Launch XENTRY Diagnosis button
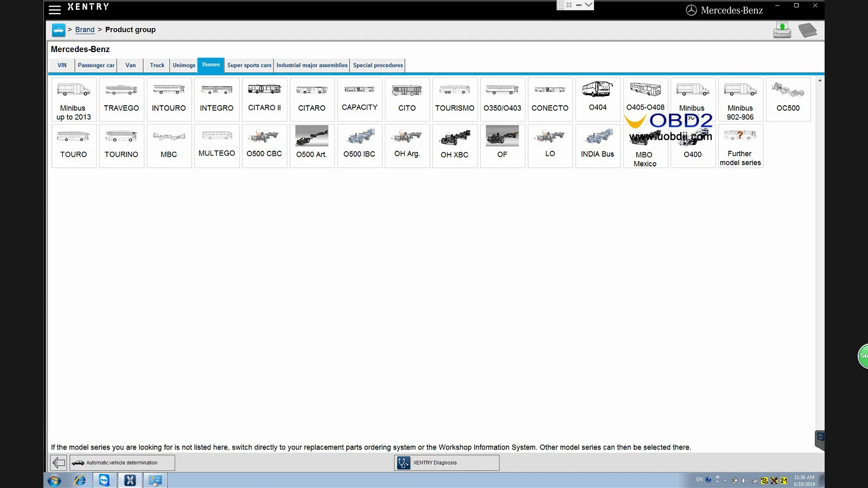 447,463
